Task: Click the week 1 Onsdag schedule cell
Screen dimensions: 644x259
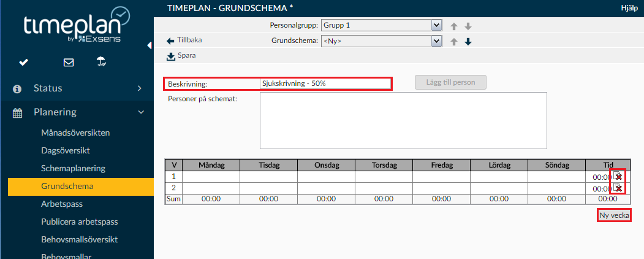Action: 327,177
